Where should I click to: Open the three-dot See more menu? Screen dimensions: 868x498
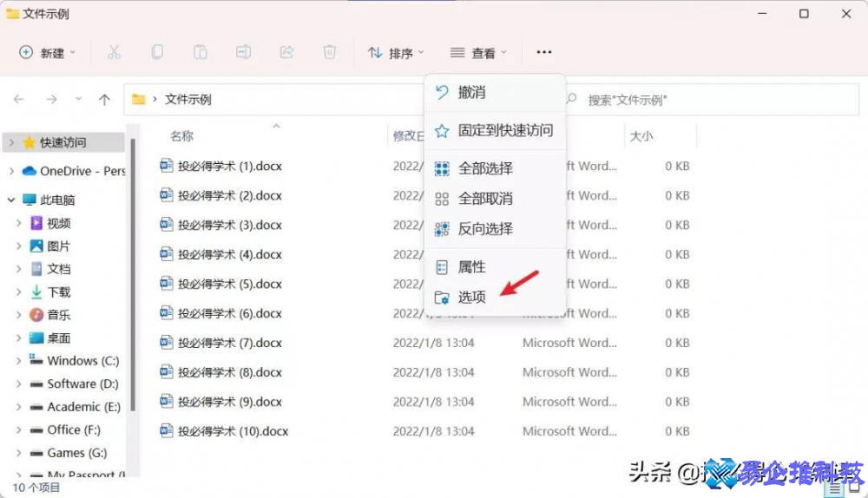coord(544,52)
